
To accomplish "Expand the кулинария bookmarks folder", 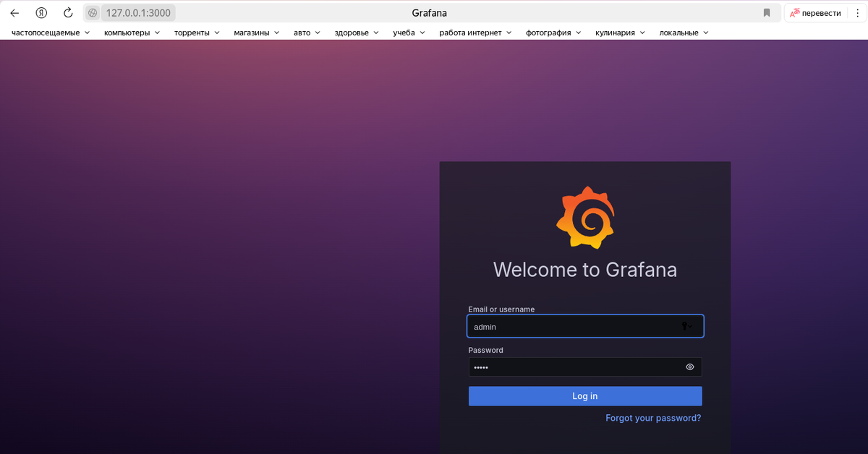I will tap(621, 33).
